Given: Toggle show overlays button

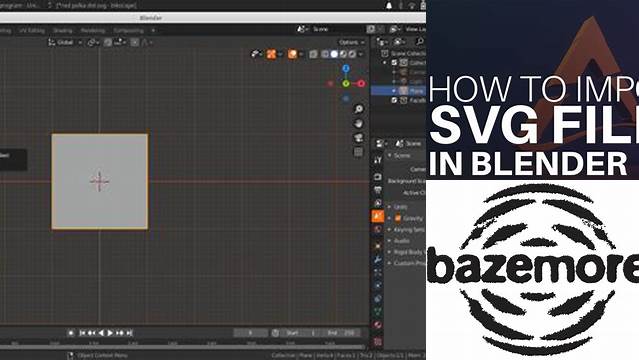Looking at the screenshot, I should pyautogui.click(x=292, y=54).
